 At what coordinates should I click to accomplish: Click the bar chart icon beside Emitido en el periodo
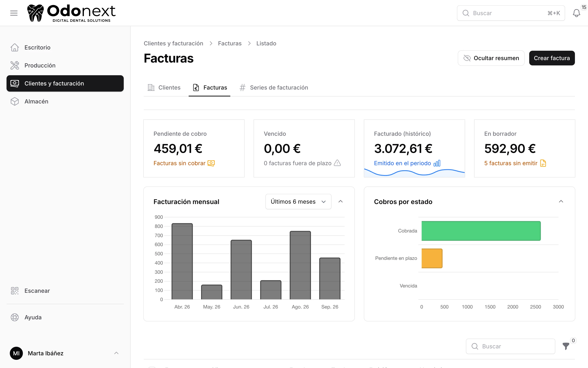pyautogui.click(x=437, y=163)
